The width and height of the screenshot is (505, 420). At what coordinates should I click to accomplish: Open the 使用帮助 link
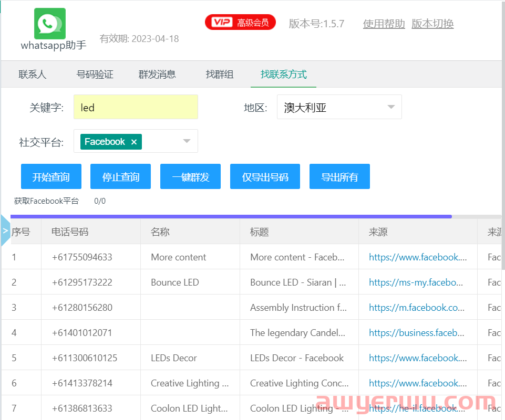coord(384,24)
